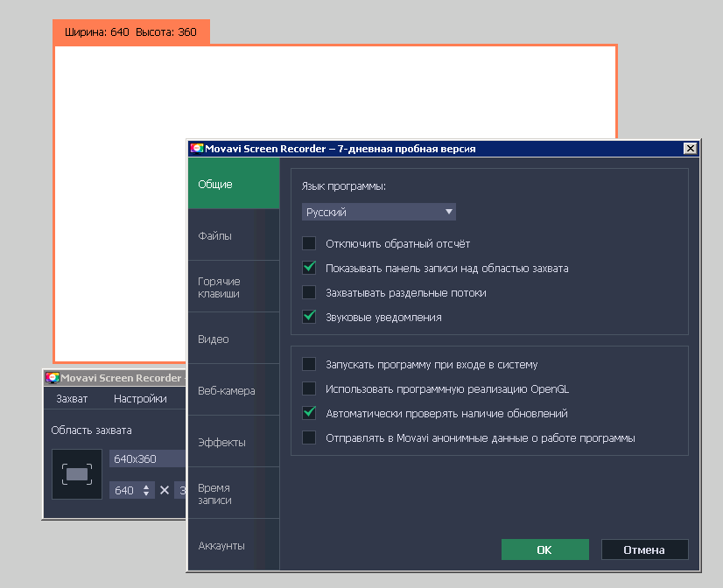Open the Захват menu in main window

[x=72, y=399]
